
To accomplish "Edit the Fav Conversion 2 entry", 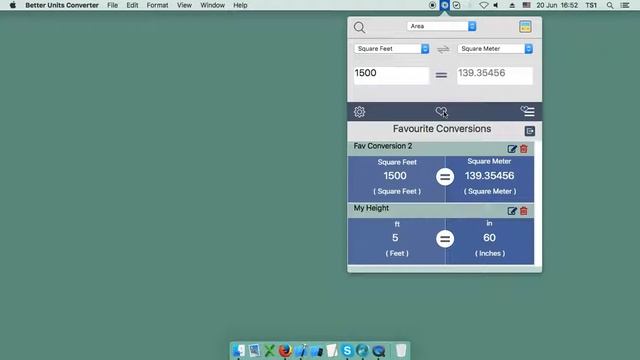I will (x=512, y=149).
